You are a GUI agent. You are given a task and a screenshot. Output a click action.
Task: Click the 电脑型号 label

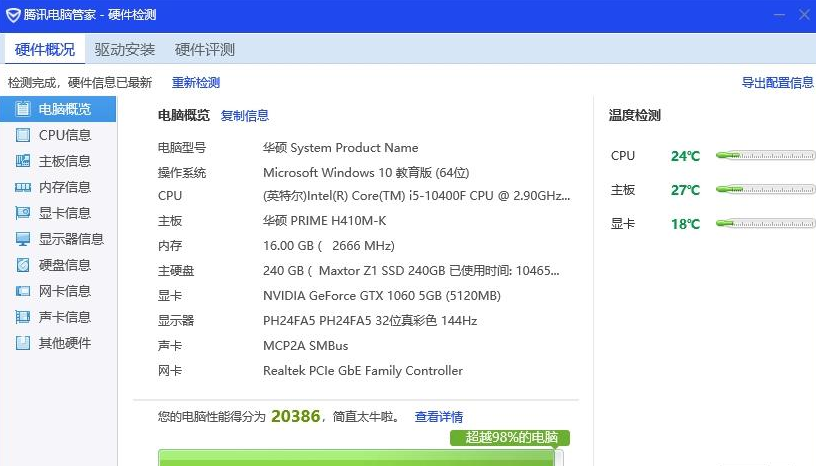coord(182,148)
